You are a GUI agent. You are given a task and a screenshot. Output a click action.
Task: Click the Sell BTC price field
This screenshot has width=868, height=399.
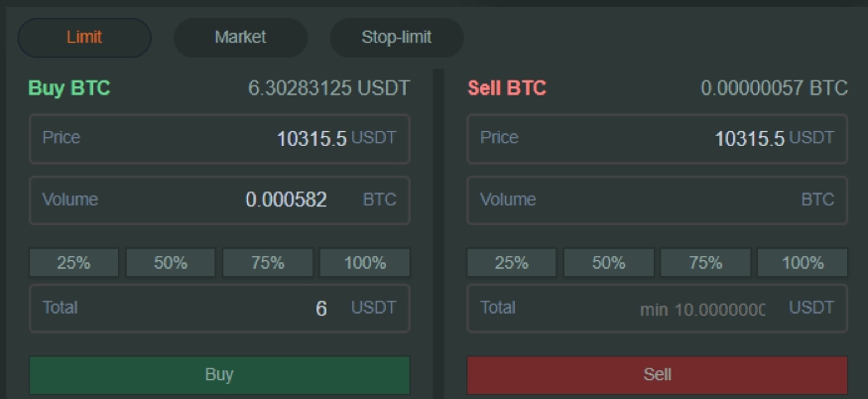(657, 139)
